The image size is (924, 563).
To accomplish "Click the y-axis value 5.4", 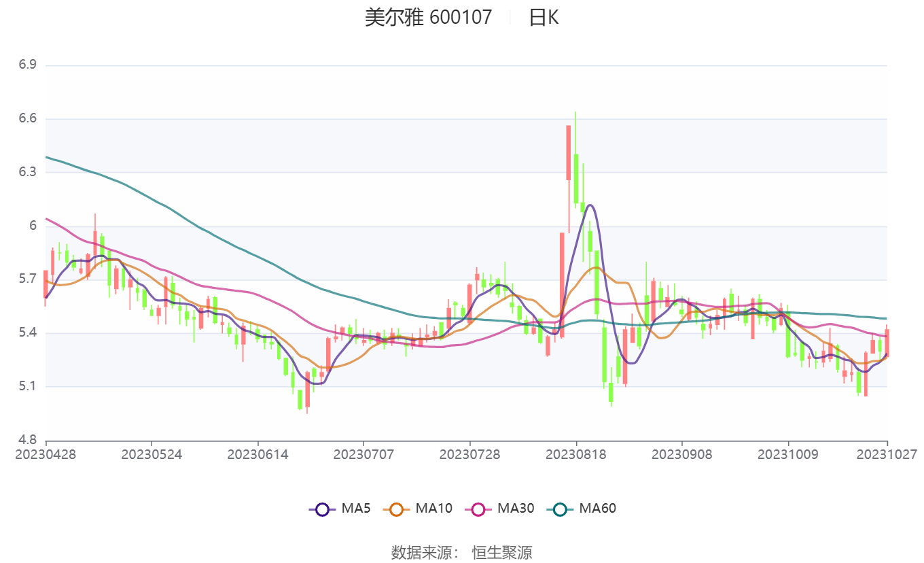I will pyautogui.click(x=27, y=333).
